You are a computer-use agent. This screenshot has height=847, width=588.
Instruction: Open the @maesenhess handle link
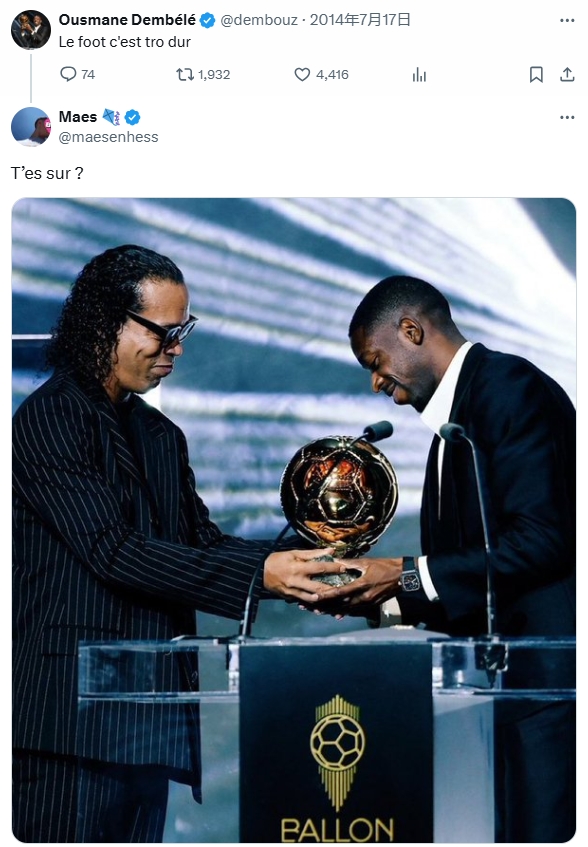click(109, 137)
